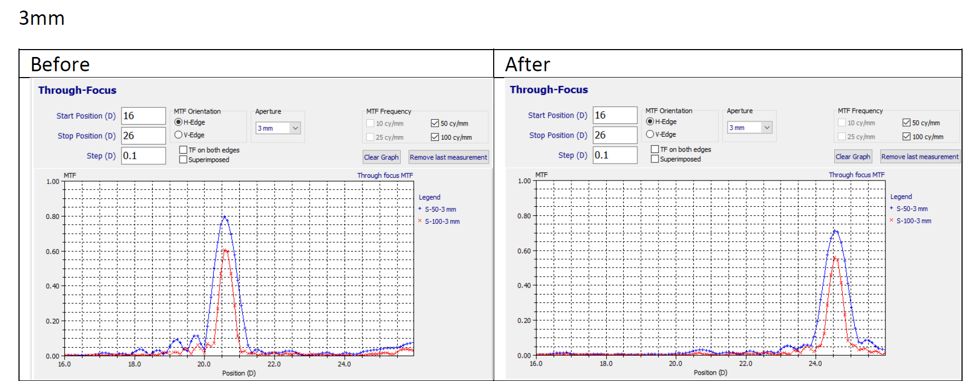Enable 'TF on both edges' in Before panel
This screenshot has height=381, width=980.
[183, 150]
